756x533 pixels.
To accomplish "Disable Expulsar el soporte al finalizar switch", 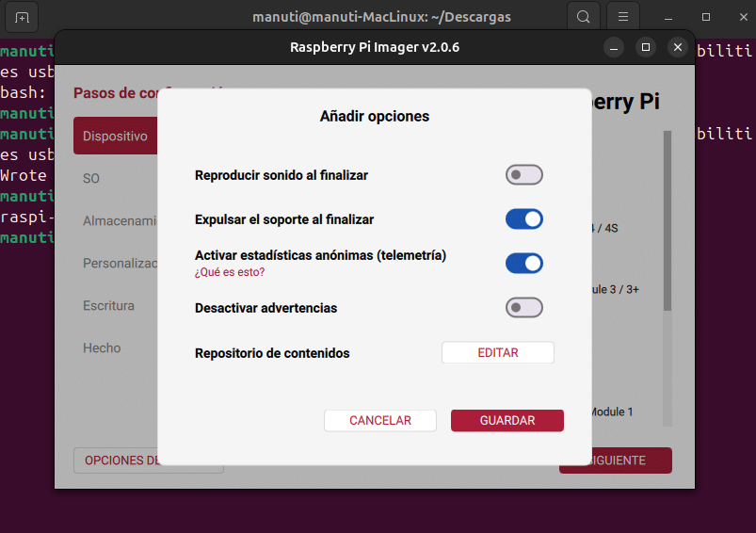I will [x=524, y=219].
